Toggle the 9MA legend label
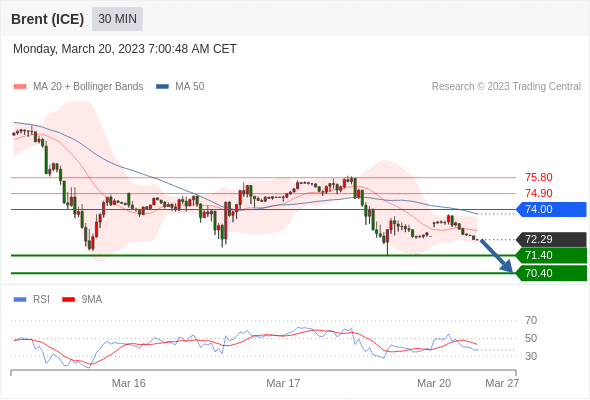590x400 pixels. (x=92, y=300)
